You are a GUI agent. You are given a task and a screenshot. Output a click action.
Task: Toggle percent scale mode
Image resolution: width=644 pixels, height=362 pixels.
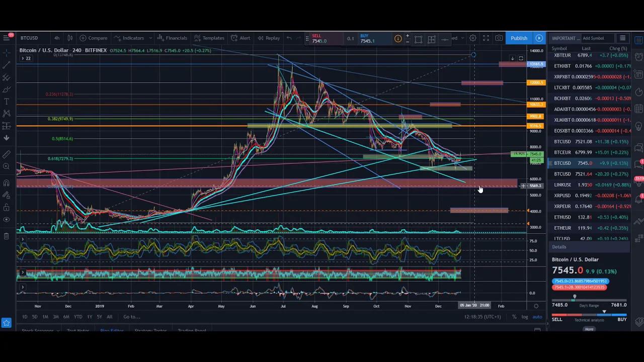(x=514, y=317)
